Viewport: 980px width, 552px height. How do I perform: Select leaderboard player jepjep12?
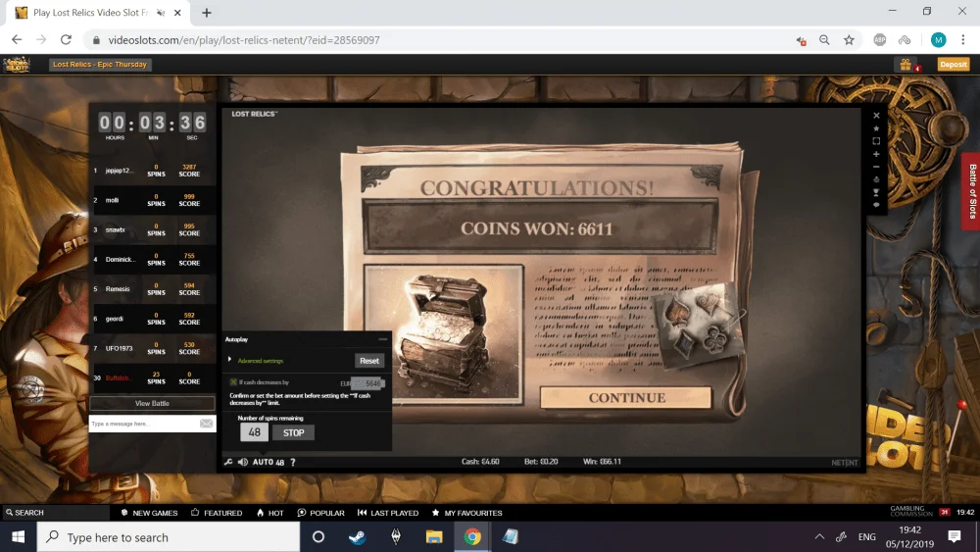[x=153, y=170]
